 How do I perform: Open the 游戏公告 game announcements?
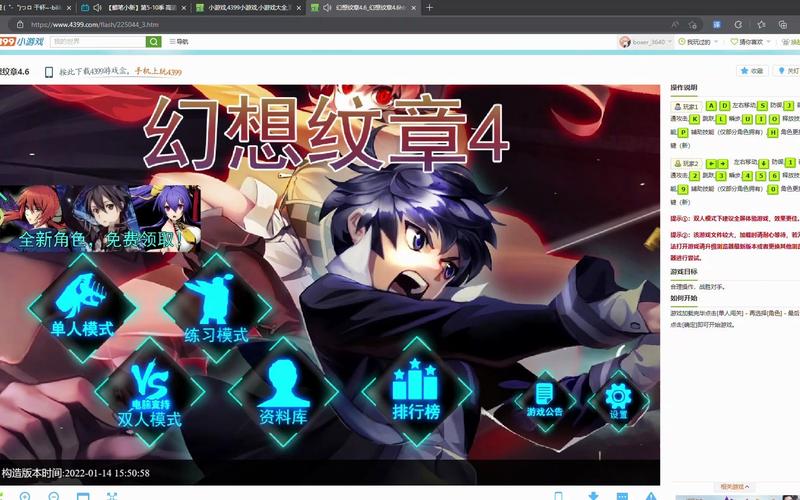(x=544, y=401)
